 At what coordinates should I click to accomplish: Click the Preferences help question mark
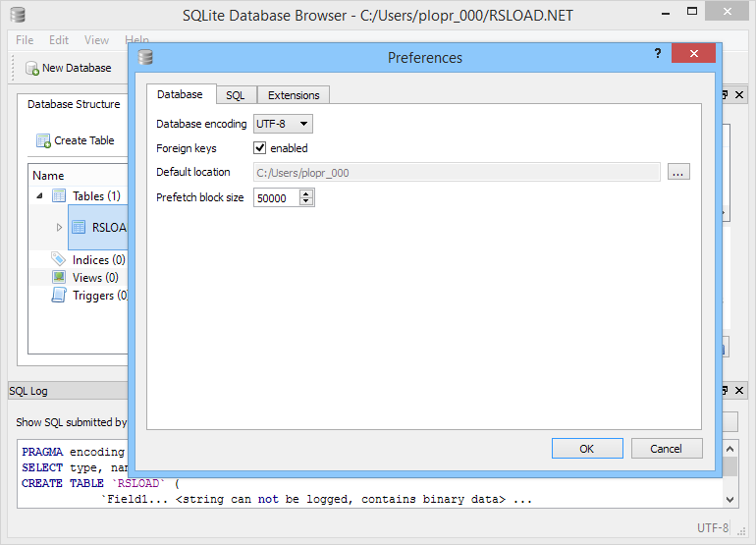pos(658,53)
